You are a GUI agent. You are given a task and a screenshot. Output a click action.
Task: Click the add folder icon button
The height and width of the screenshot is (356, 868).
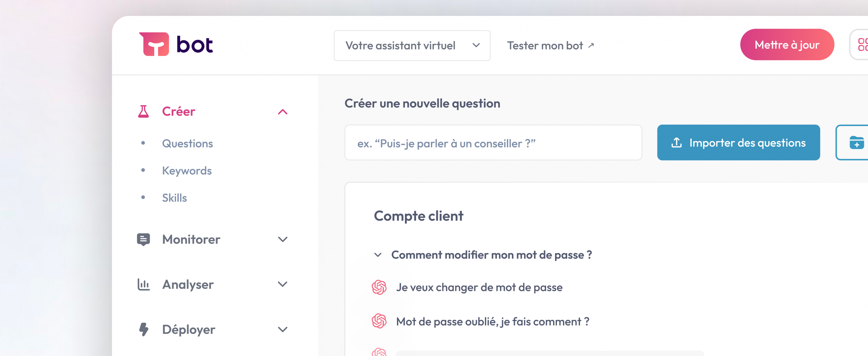pos(856,142)
